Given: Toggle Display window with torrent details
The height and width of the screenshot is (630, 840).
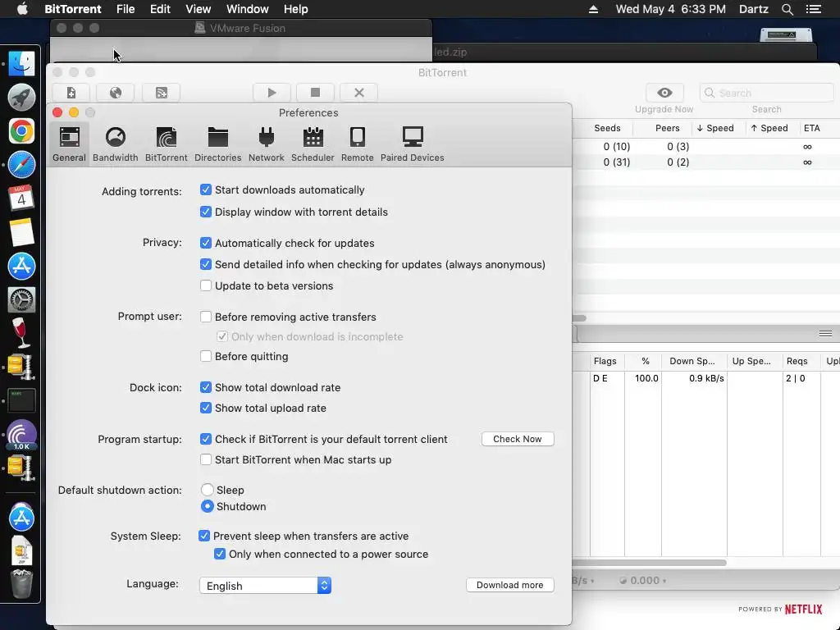Looking at the screenshot, I should point(206,212).
